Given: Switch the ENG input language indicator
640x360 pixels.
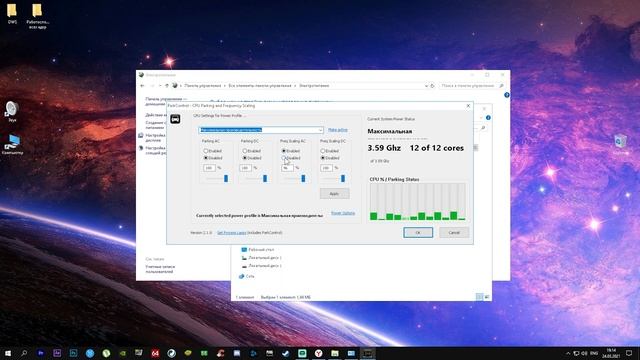Looking at the screenshot, I should pos(594,353).
